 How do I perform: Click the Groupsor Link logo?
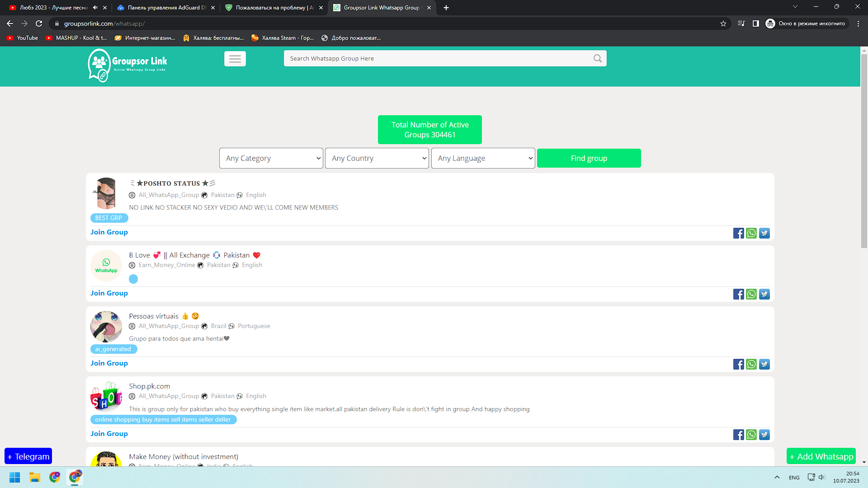pos(127,66)
